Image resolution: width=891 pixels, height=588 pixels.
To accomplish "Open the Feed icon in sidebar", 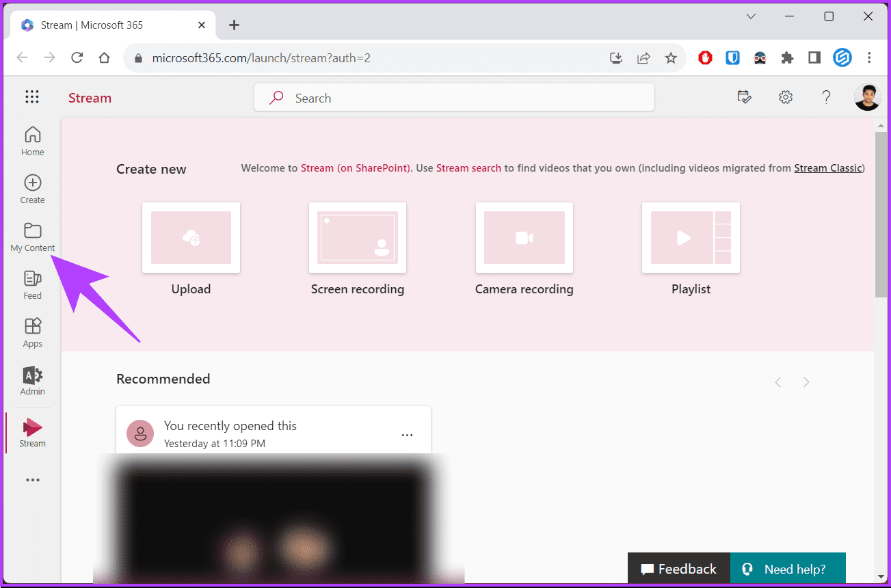I will 32,284.
